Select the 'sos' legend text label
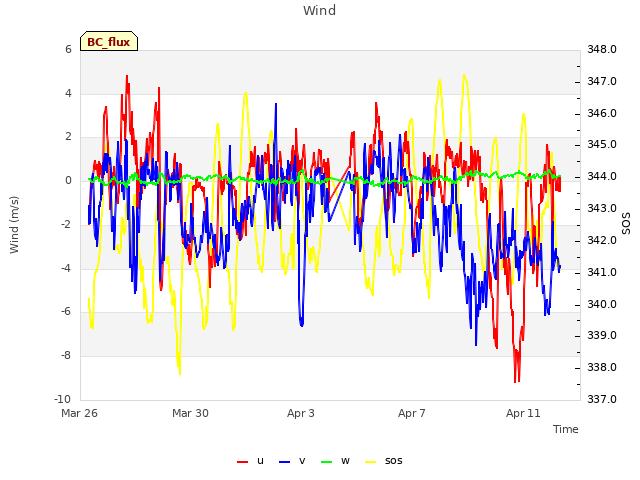This screenshot has width=640, height=480. (x=393, y=461)
